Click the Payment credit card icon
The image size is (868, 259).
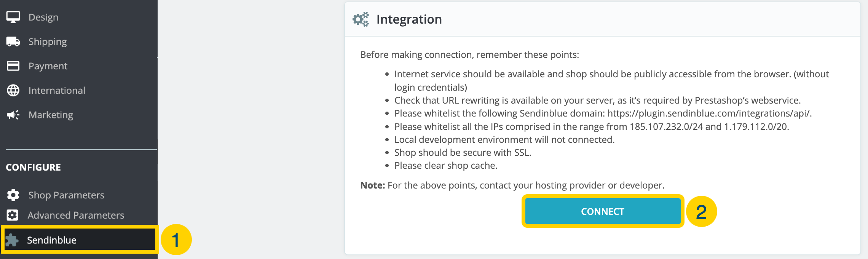point(13,66)
